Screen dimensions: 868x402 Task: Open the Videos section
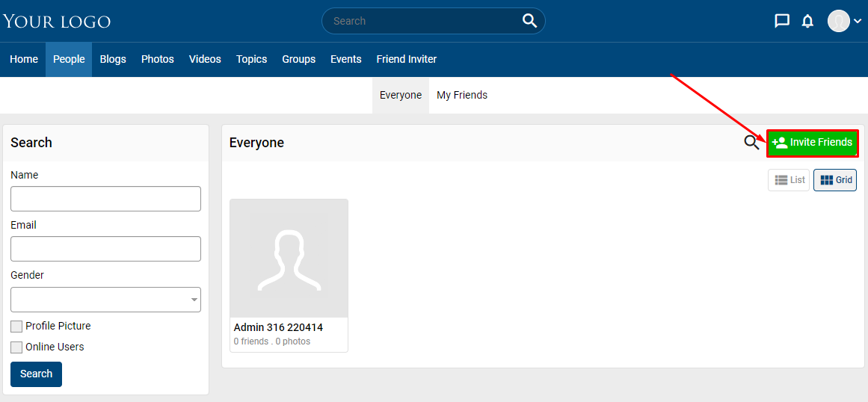coord(205,59)
